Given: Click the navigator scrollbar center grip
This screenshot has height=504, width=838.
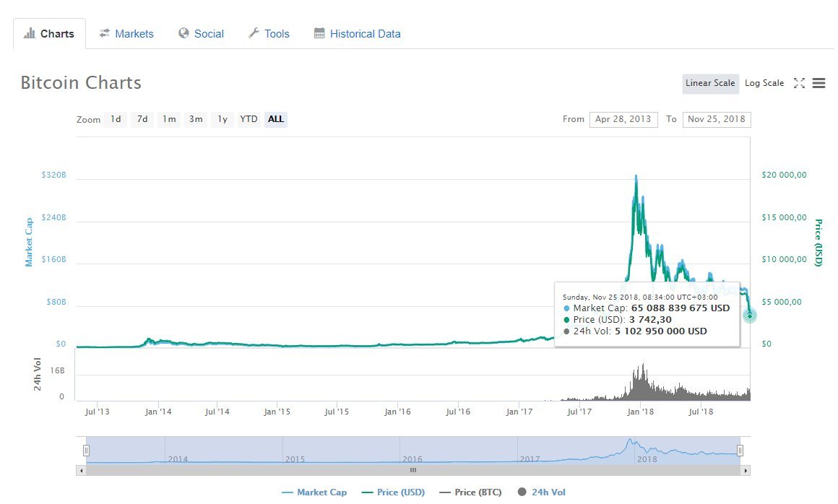Looking at the screenshot, I should [x=413, y=470].
